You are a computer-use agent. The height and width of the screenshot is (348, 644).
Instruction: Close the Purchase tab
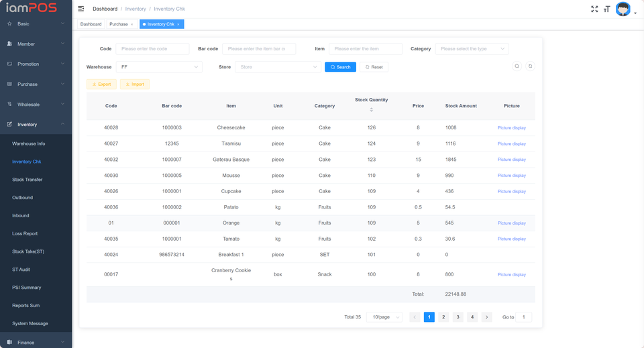[132, 24]
